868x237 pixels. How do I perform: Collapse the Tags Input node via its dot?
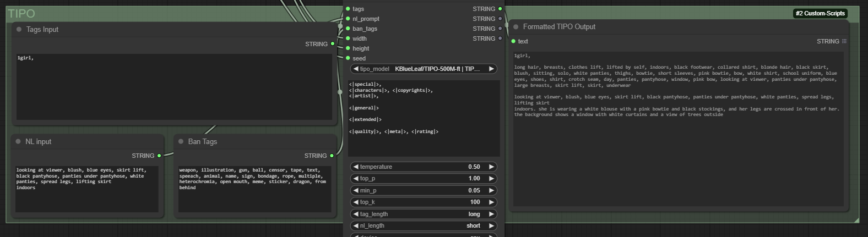tap(19, 30)
